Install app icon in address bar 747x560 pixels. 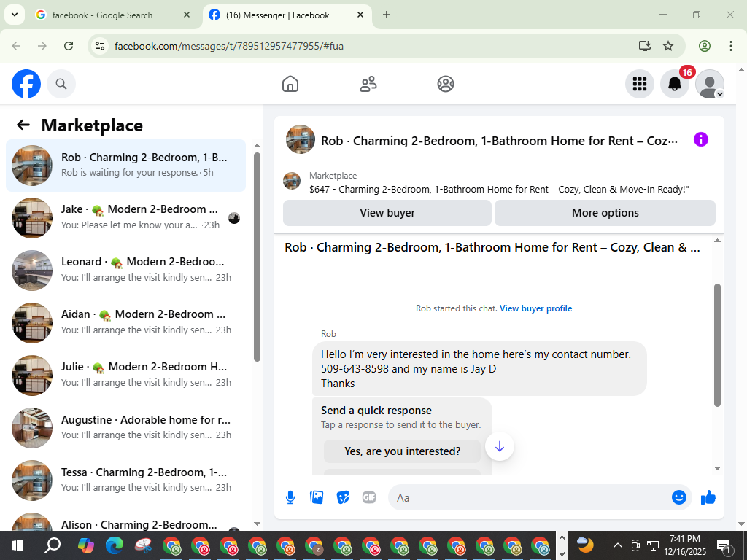pos(645,46)
